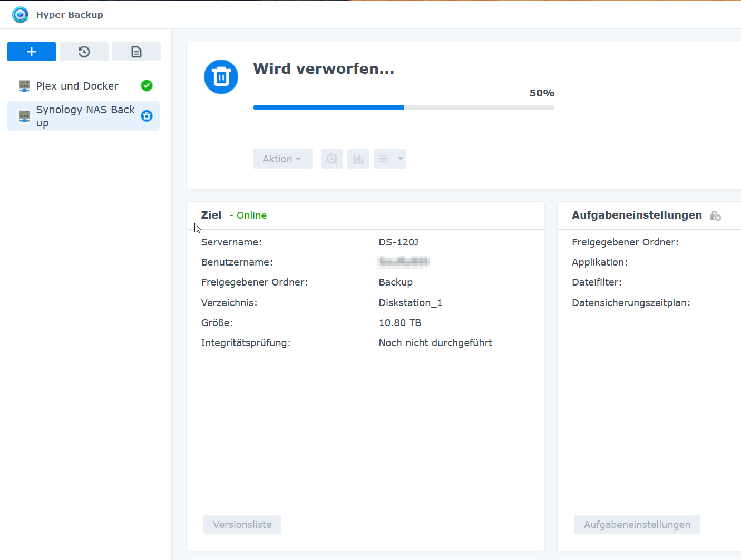Select the Plex und Docker task

pyautogui.click(x=83, y=86)
